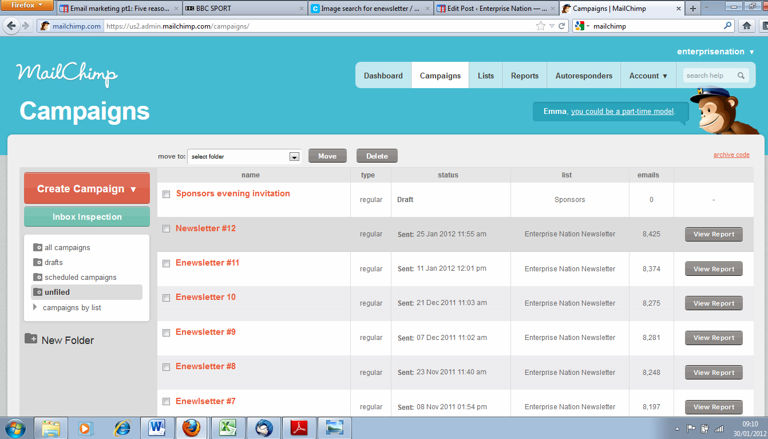Image resolution: width=768 pixels, height=439 pixels.
Task: Expand the Create Campaign dropdown button
Action: [x=87, y=188]
